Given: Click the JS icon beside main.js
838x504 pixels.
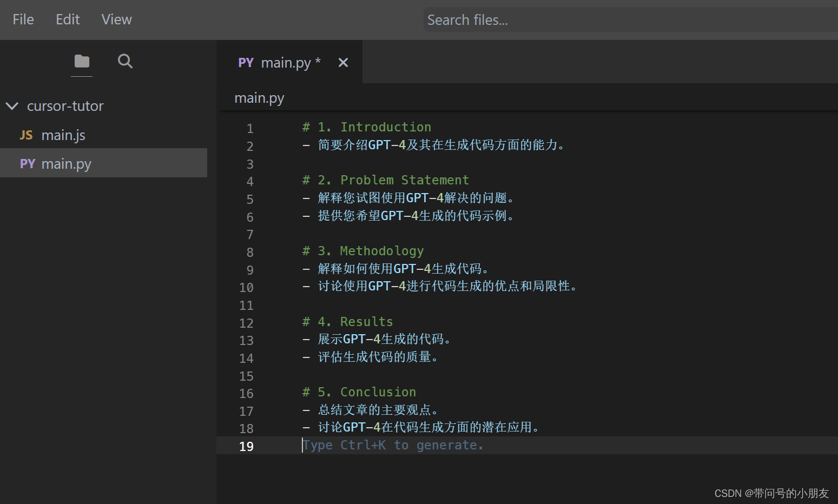Looking at the screenshot, I should point(26,135).
